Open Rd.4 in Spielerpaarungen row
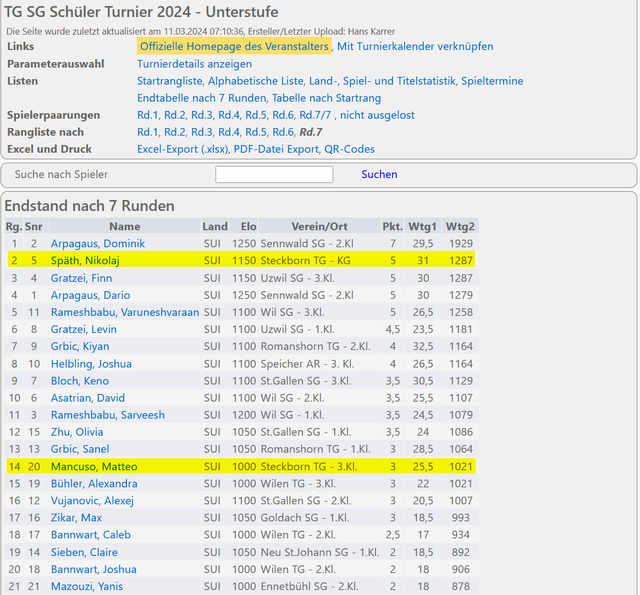Viewport: 640px width, 595px height. point(229,115)
